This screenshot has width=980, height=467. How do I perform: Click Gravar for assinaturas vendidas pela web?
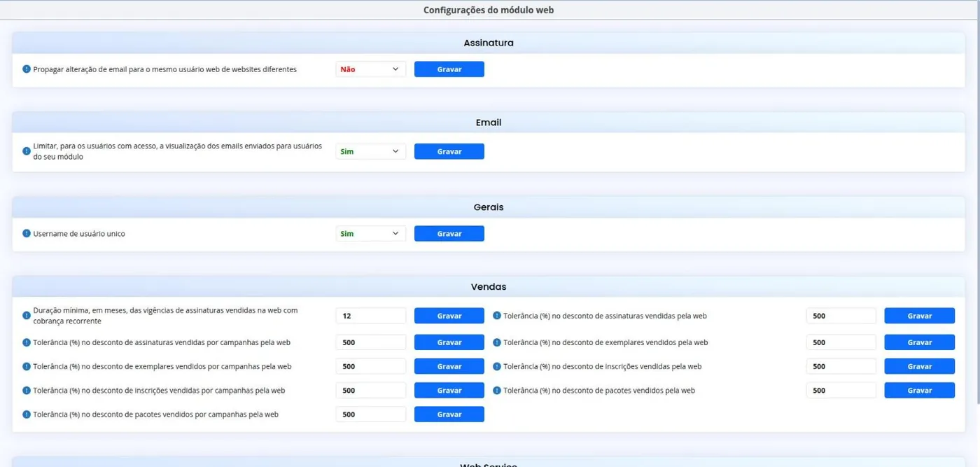click(920, 316)
